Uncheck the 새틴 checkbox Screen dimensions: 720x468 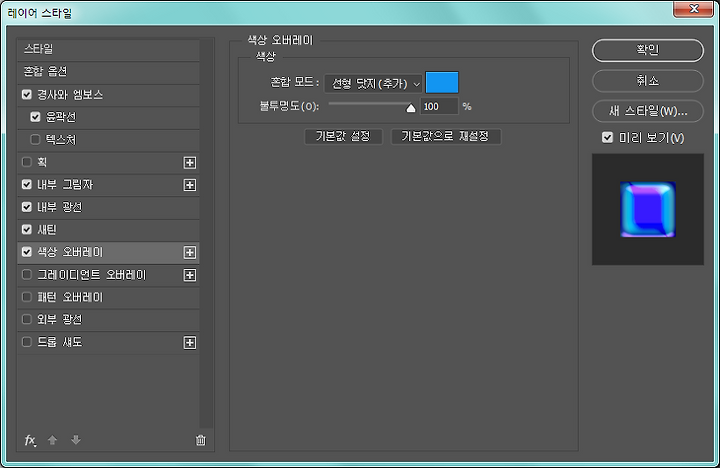tap(27, 230)
